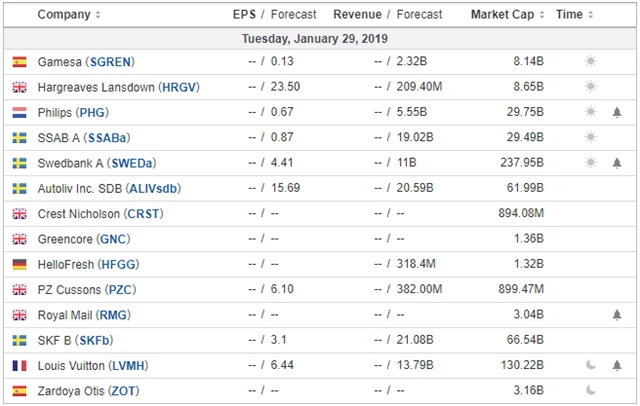Click the Spanish flag next to Gamesa
This screenshot has width=640, height=406.
(19, 62)
